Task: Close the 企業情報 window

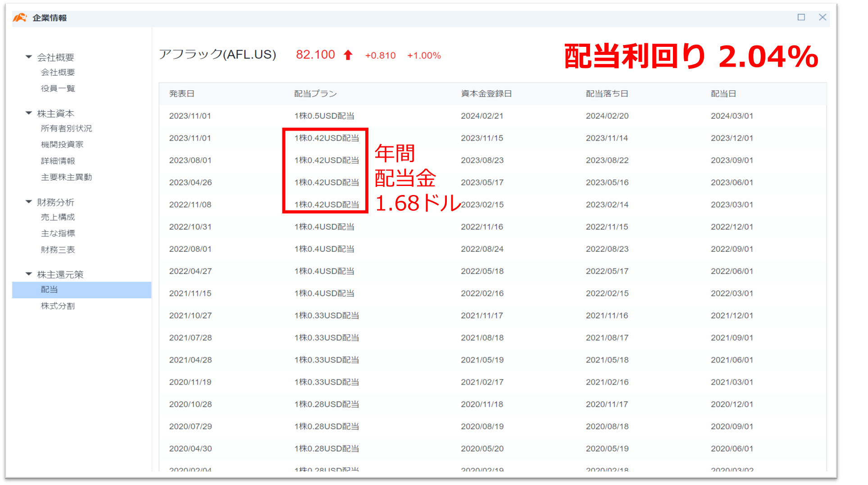Action: click(822, 17)
